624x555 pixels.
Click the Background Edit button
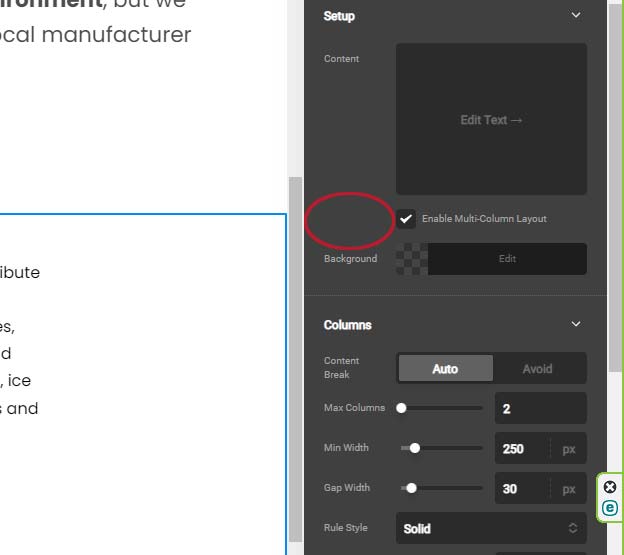(507, 259)
